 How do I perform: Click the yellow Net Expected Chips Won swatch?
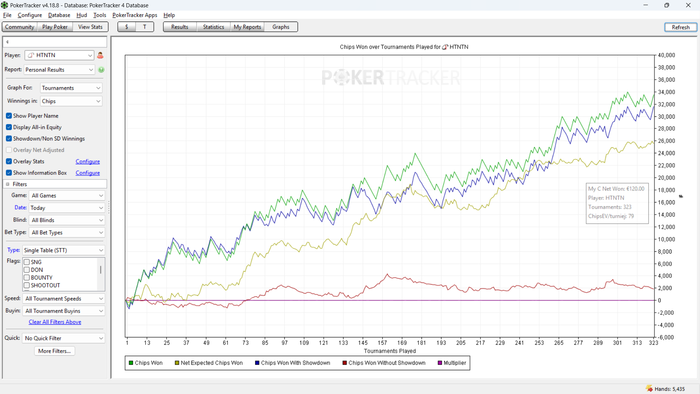pos(177,363)
